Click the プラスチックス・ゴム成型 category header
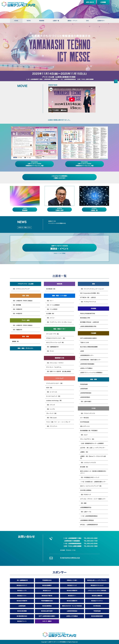 point(26,284)
